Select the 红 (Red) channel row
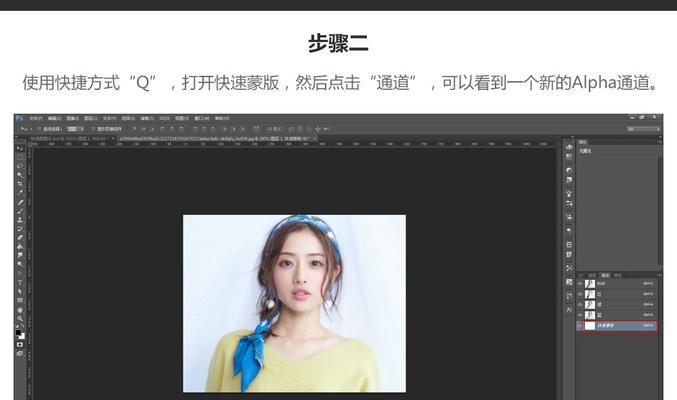This screenshot has height=400, width=677. [617, 294]
